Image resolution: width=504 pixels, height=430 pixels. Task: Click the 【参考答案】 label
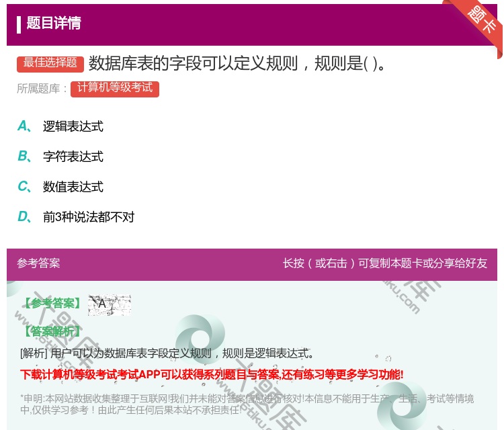(x=52, y=303)
